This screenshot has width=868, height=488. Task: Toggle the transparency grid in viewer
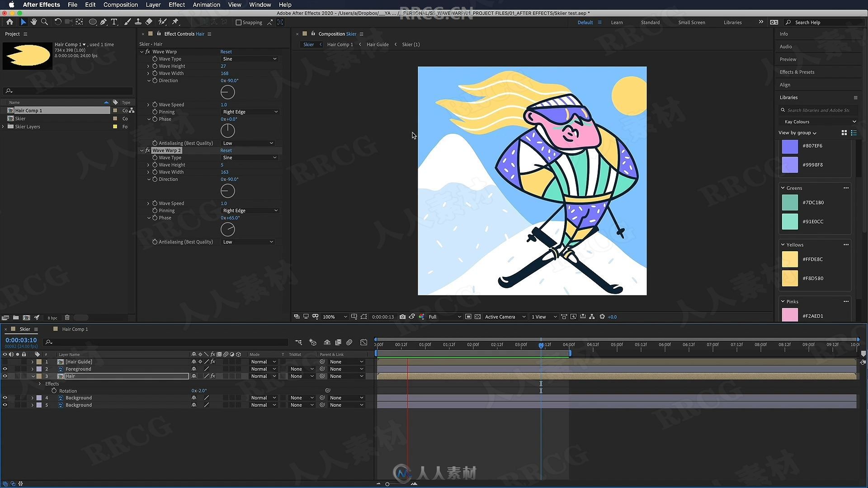click(x=478, y=317)
